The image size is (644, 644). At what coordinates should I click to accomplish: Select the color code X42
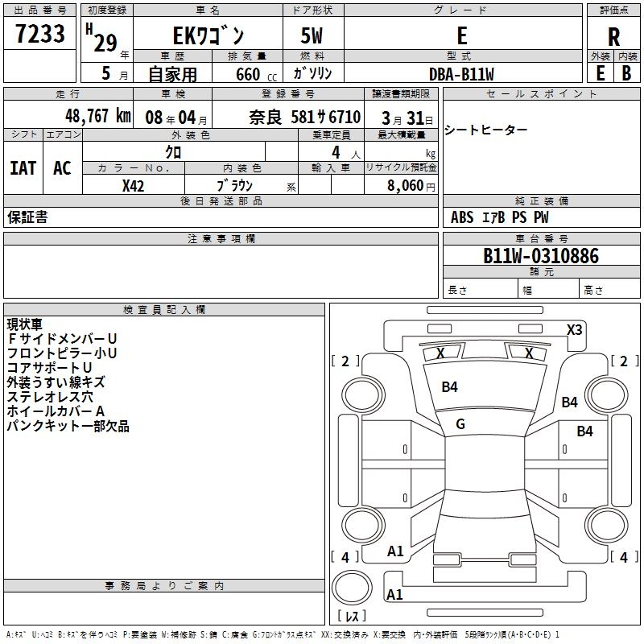click(133, 185)
